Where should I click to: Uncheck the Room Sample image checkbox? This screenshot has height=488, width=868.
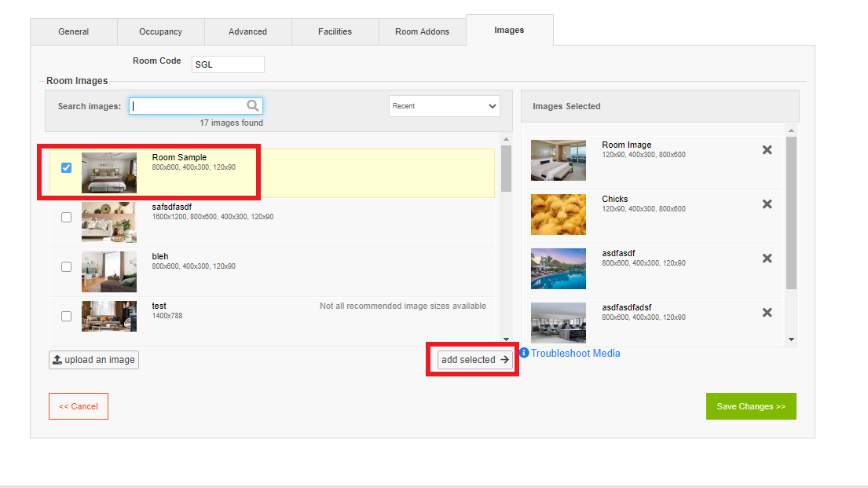pyautogui.click(x=67, y=167)
